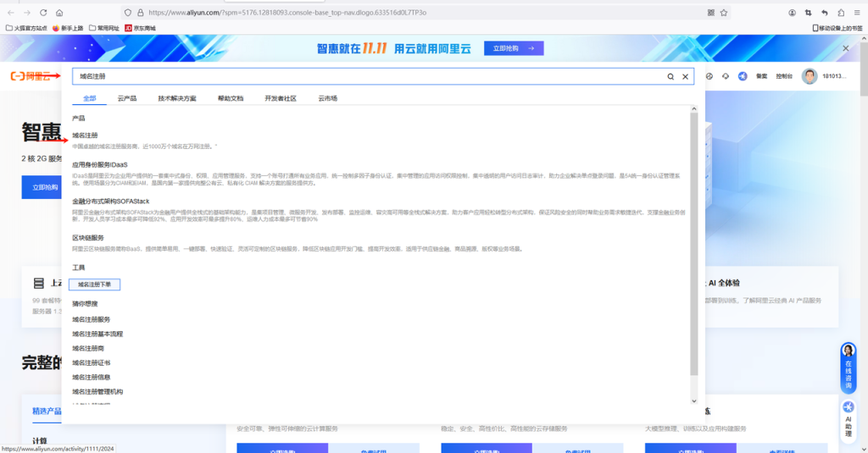Go forward with the browser forward arrow
This screenshot has width=868, height=453.
[x=27, y=13]
